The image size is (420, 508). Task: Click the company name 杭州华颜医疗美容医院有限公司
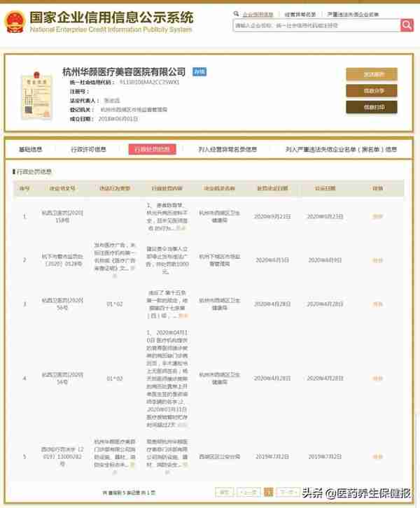click(124, 71)
